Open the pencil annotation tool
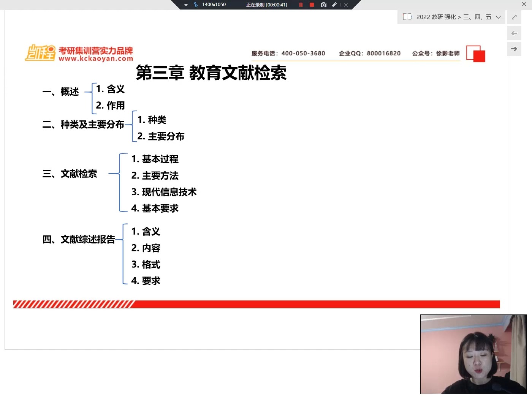Viewport: 532px width, 398px height. (334, 5)
